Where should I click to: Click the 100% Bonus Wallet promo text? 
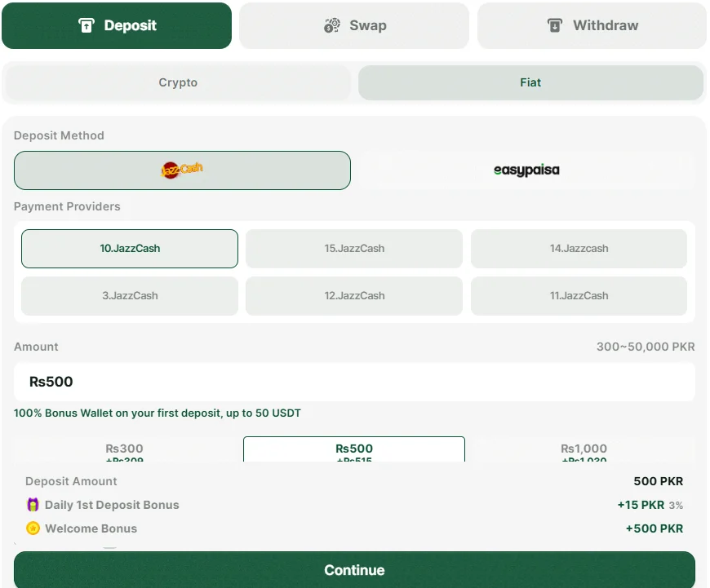158,413
